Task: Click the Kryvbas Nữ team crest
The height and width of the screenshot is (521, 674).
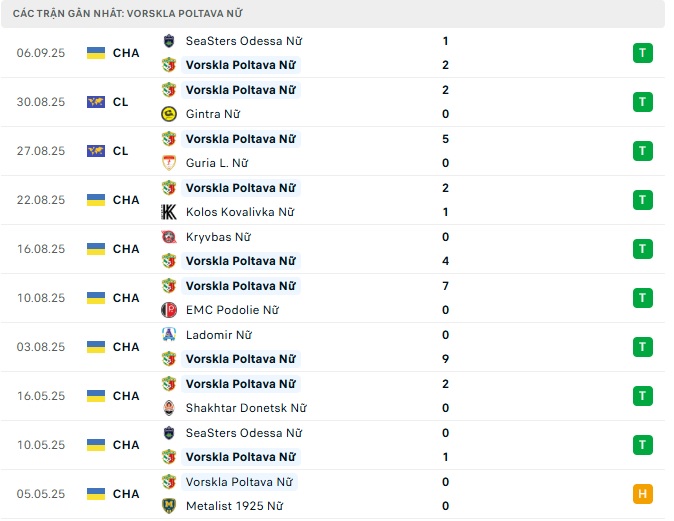Action: [x=169, y=237]
